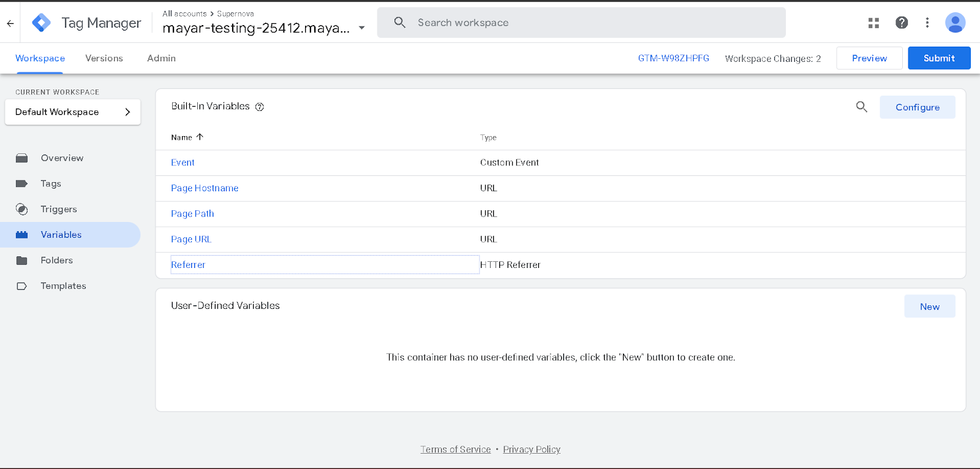View Workspace Changes: 2

pos(773,59)
